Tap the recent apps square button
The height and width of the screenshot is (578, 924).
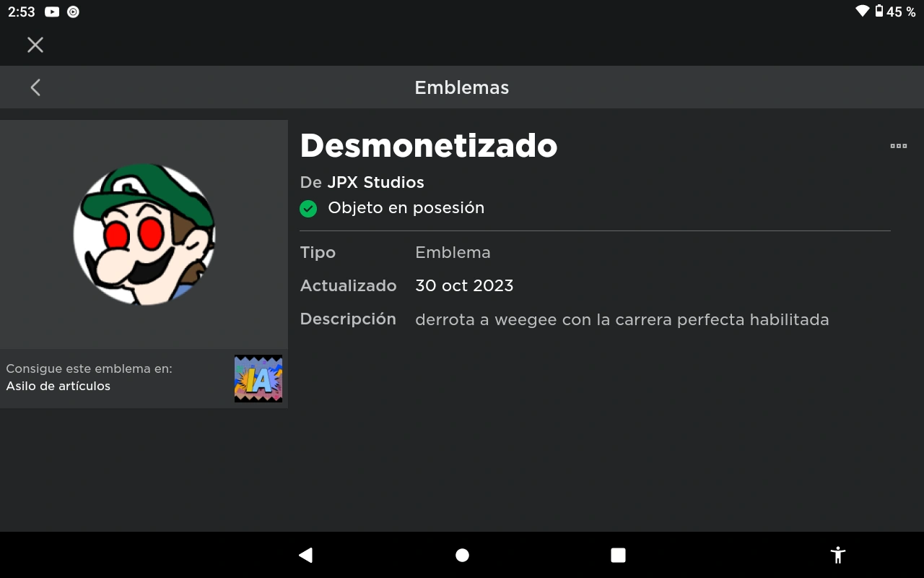click(x=618, y=555)
